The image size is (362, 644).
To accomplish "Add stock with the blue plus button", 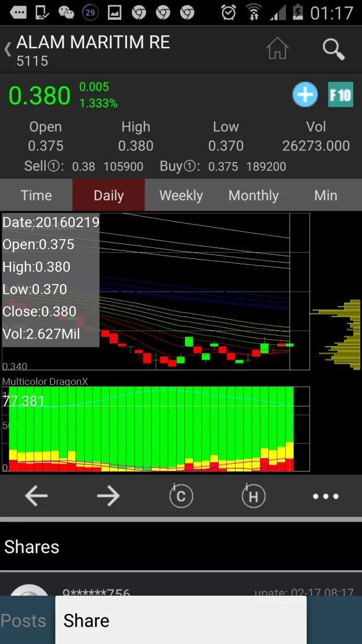I will coord(305,95).
